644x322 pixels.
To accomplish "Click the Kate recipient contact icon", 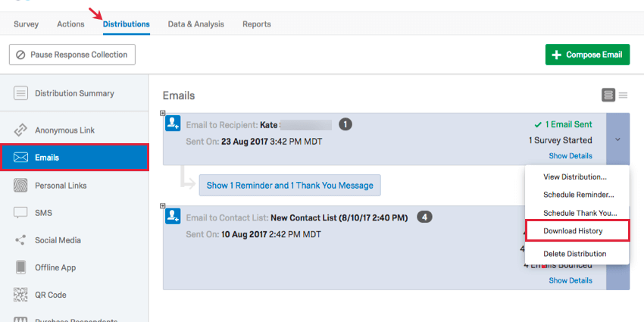I will tap(173, 124).
